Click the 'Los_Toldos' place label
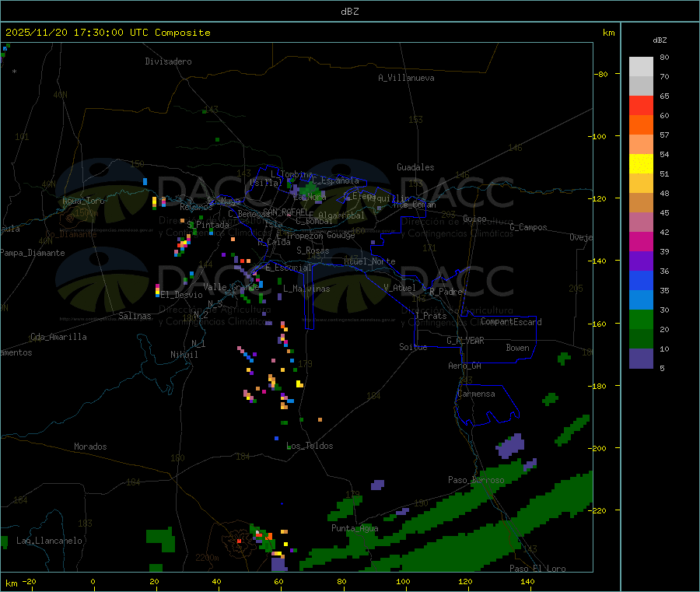This screenshot has height=592, width=700. (x=310, y=446)
